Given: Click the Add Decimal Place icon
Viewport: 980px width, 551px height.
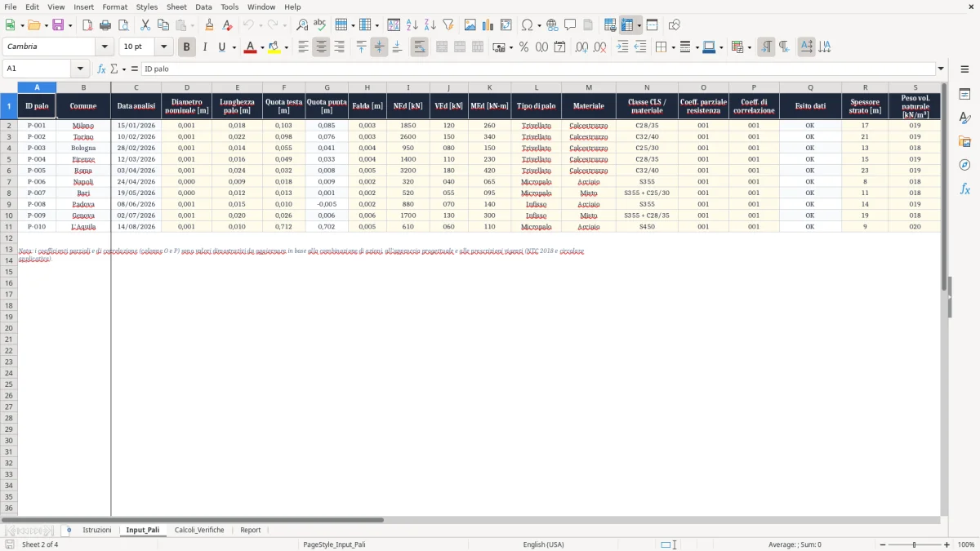Looking at the screenshot, I should coord(581,47).
